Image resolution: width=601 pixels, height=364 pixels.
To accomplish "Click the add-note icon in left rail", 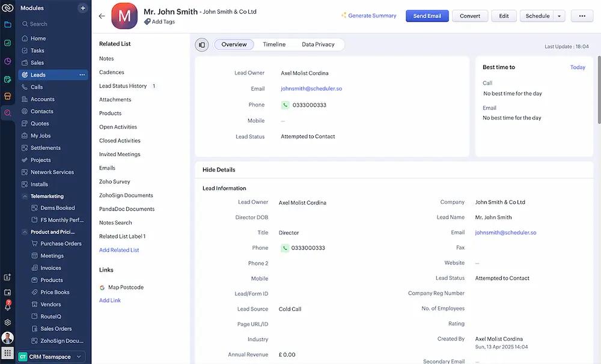I will [8, 277].
